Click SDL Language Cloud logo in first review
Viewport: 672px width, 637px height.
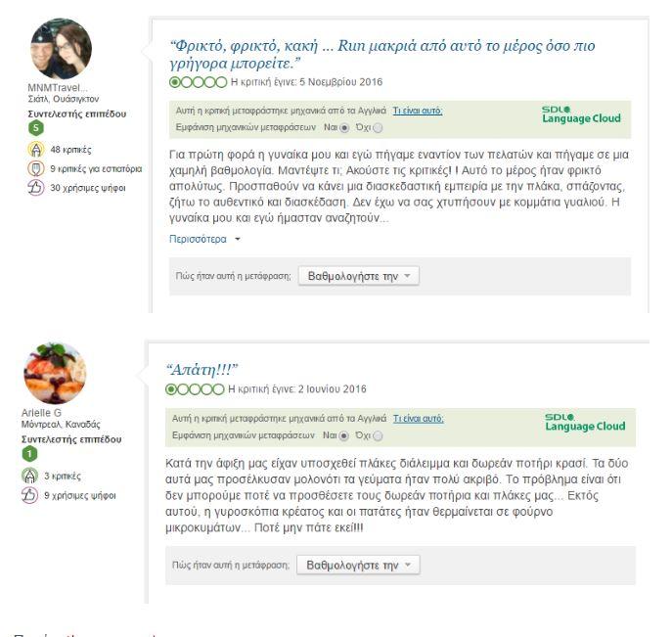tap(581, 114)
